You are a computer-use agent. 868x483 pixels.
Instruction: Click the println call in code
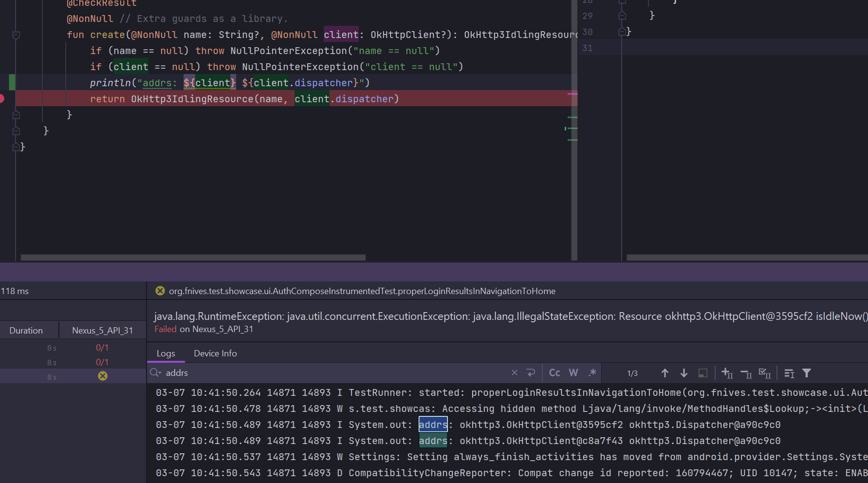pyautogui.click(x=111, y=83)
